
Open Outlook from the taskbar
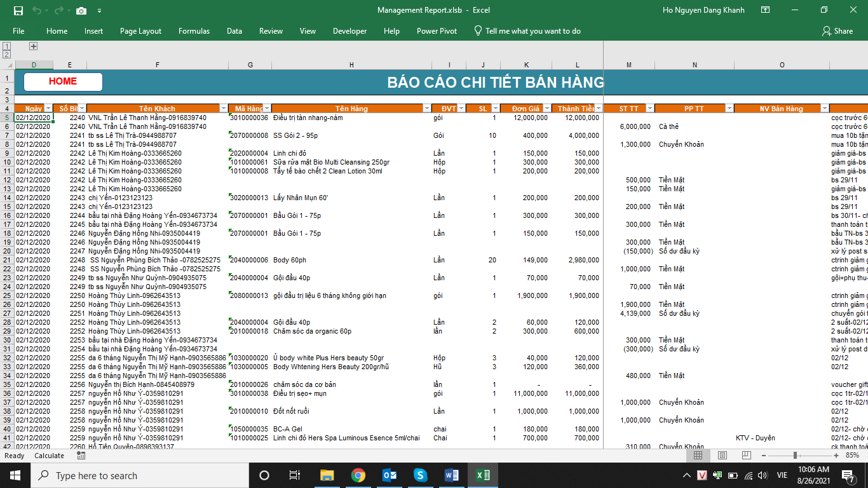pyautogui.click(x=390, y=475)
